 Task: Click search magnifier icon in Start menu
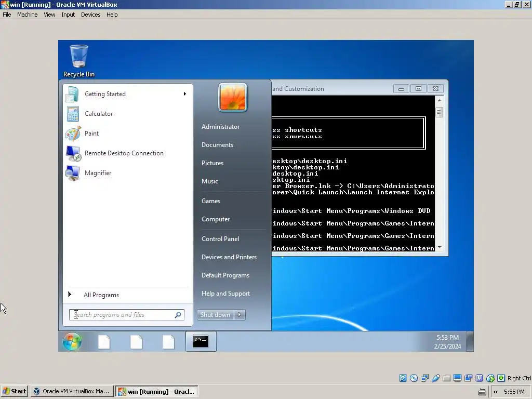(178, 315)
